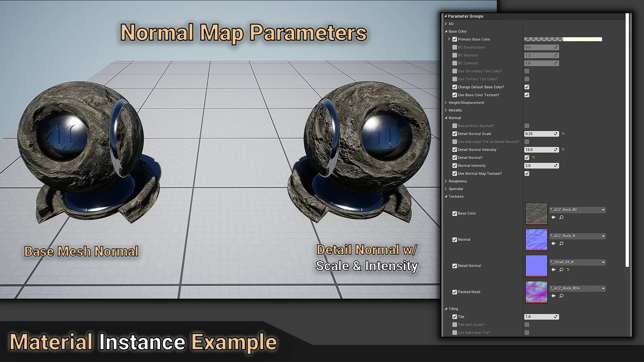Viewport: 644px width, 362px height.
Task: Open the T_ACZ_Rock_RDA texture dropdown
Action: point(603,289)
